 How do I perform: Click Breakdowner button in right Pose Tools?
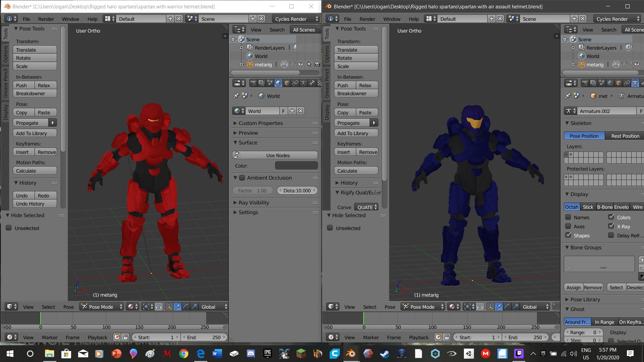tap(356, 94)
